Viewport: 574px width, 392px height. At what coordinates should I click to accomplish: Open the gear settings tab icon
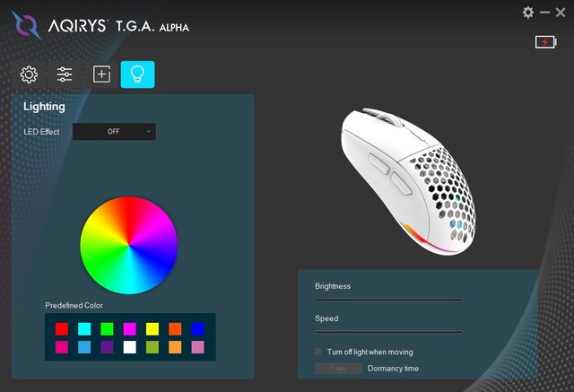click(29, 74)
